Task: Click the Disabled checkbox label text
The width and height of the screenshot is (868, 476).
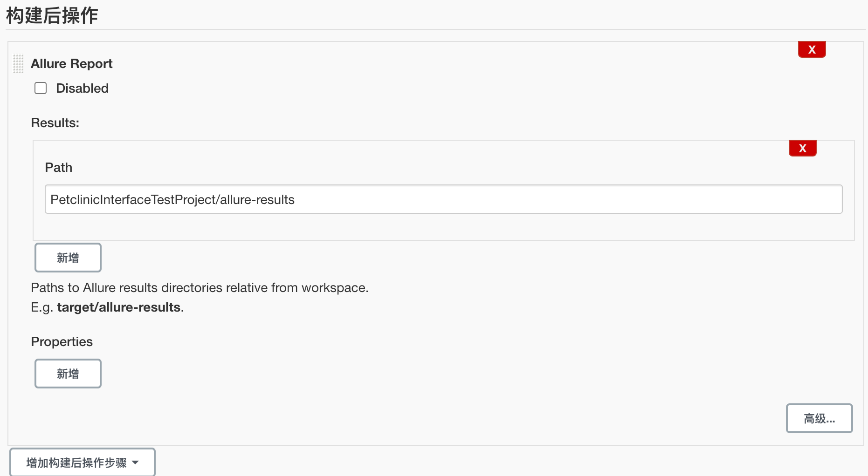Action: coord(82,88)
